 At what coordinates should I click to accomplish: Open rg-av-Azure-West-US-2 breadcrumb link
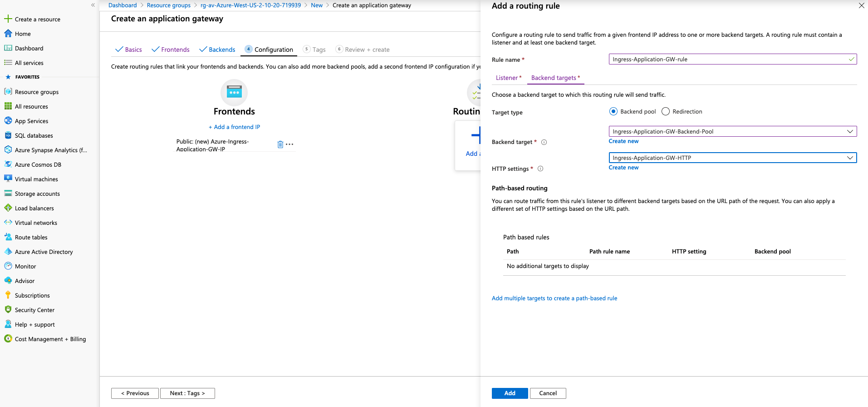(250, 5)
